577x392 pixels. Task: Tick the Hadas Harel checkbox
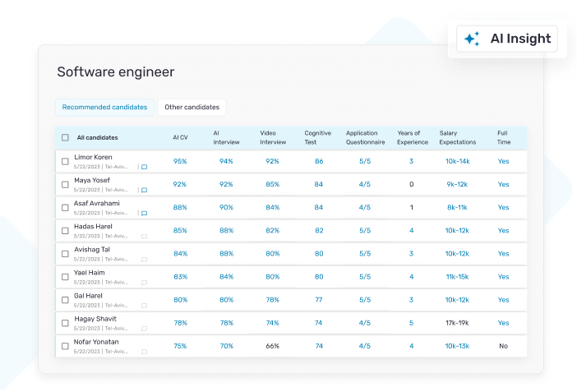pos(65,231)
